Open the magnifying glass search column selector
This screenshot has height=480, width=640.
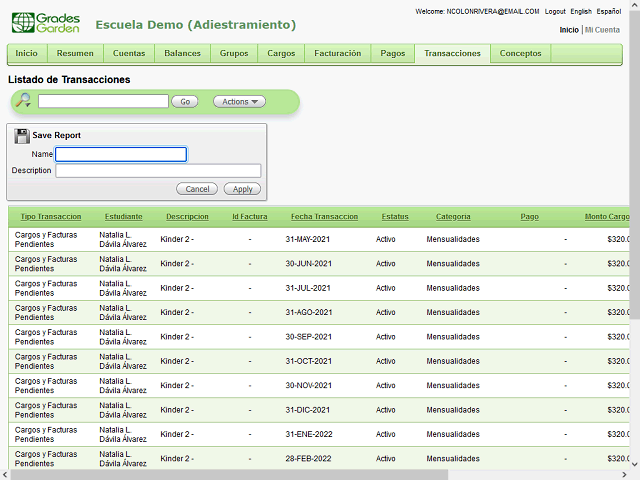tap(23, 101)
